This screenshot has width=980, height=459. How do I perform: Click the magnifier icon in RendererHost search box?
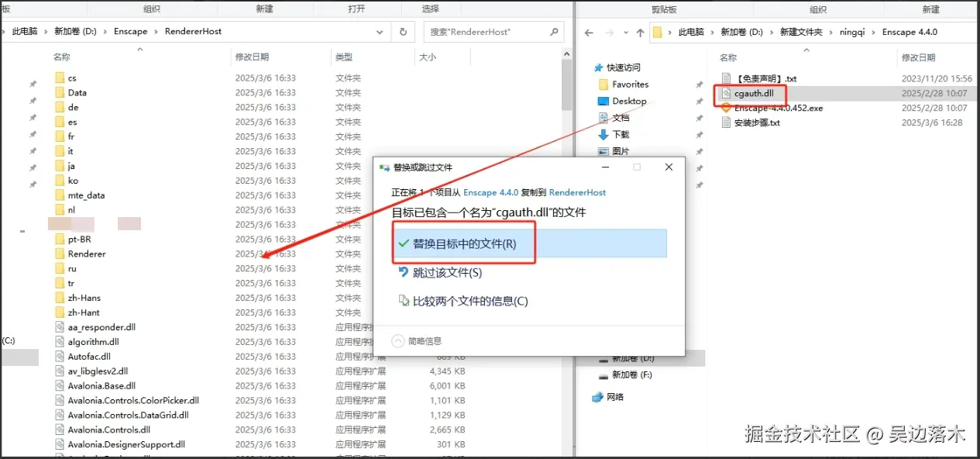tap(554, 32)
